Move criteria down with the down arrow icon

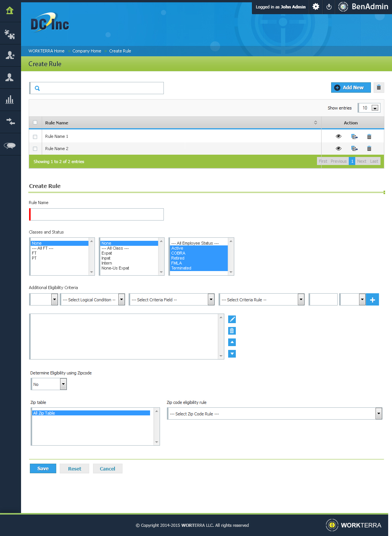232,354
